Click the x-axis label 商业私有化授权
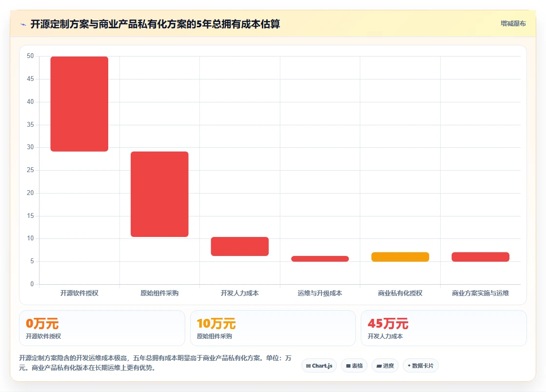Image resolution: width=546 pixels, height=392 pixels. point(400,293)
